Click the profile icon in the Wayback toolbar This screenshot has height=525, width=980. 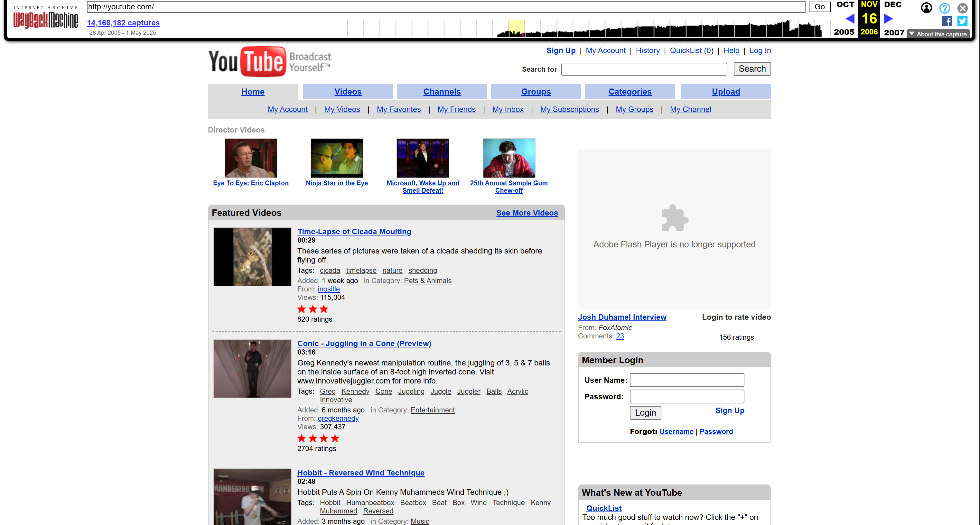click(x=926, y=8)
